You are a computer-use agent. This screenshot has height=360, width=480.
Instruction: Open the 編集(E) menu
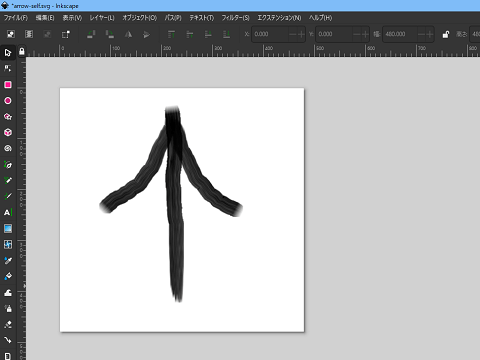[x=45, y=18]
